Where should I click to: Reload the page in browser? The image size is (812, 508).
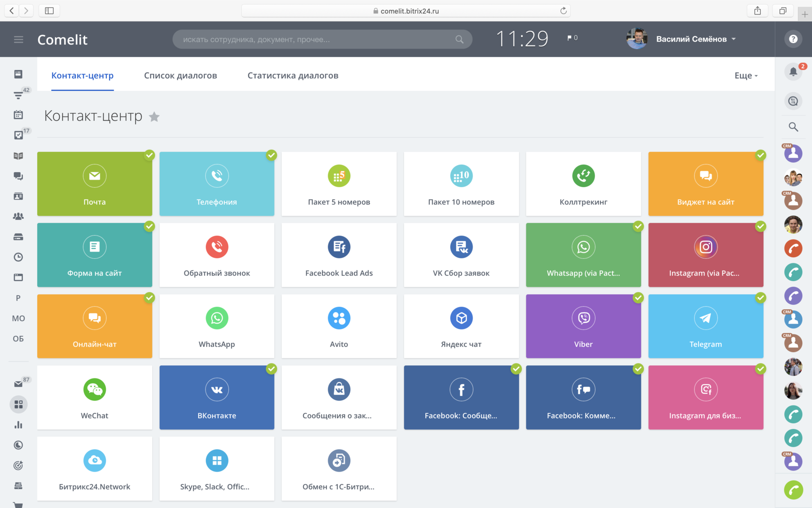pos(563,11)
